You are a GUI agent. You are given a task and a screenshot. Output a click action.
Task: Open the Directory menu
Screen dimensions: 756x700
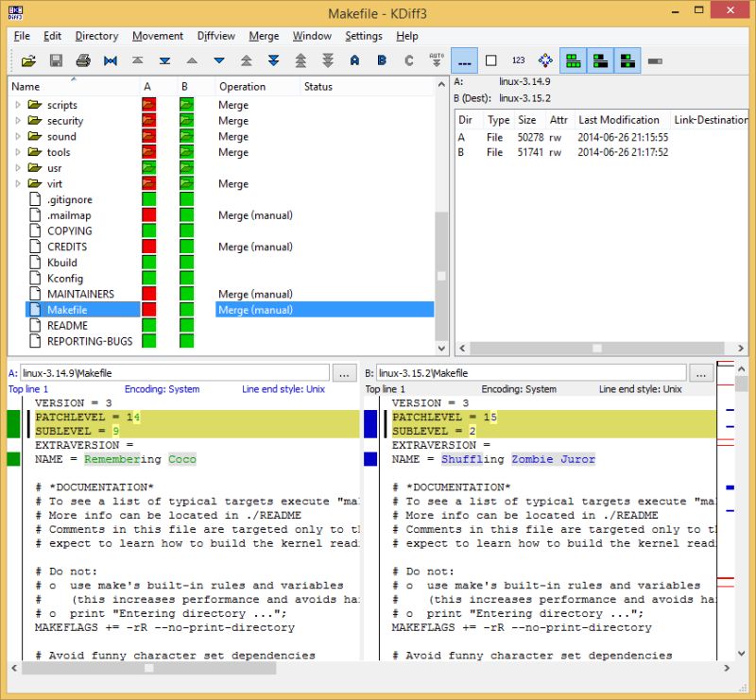(96, 36)
